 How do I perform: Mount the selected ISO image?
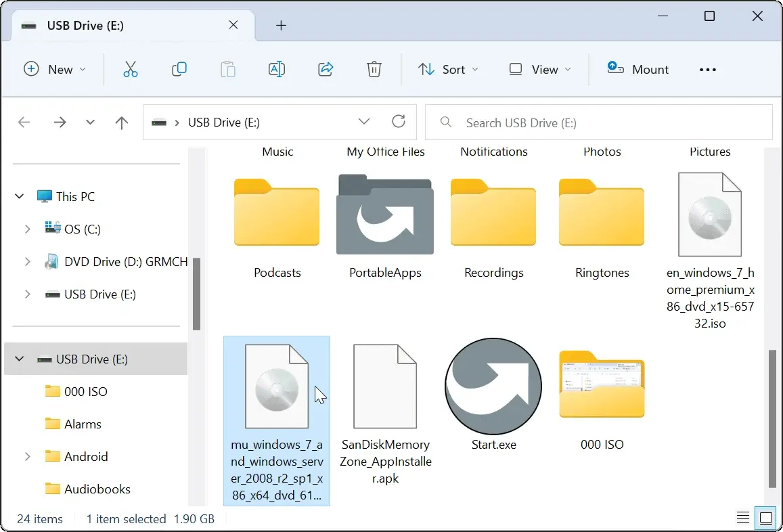pos(637,69)
